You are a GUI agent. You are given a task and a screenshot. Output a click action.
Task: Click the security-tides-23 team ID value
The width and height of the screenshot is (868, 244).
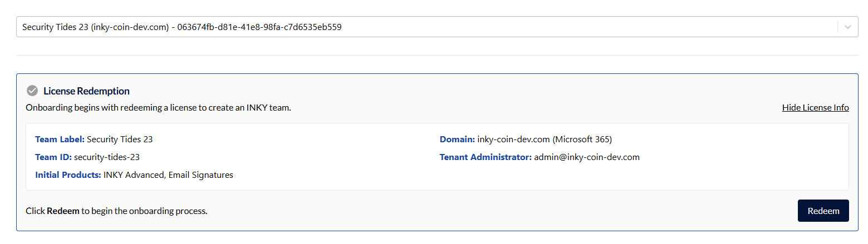[x=110, y=157]
